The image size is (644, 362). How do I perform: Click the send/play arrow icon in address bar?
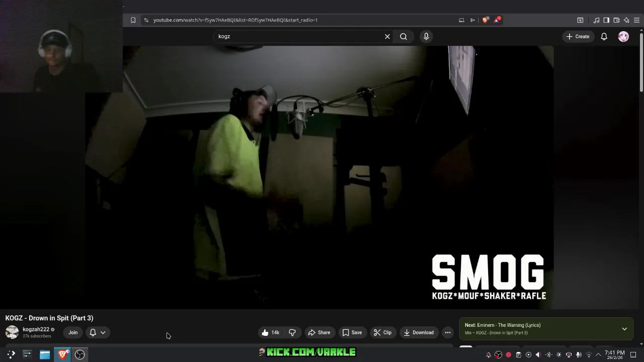pyautogui.click(x=472, y=20)
